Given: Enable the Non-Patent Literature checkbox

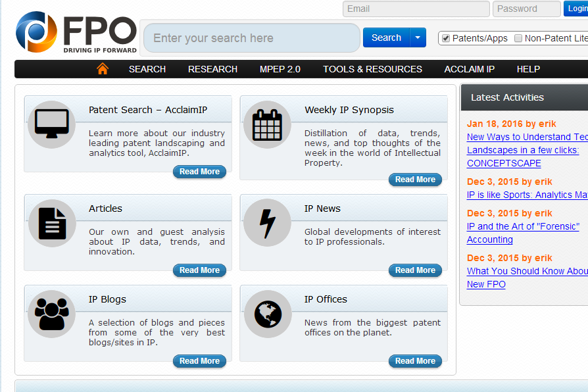Looking at the screenshot, I should (518, 38).
